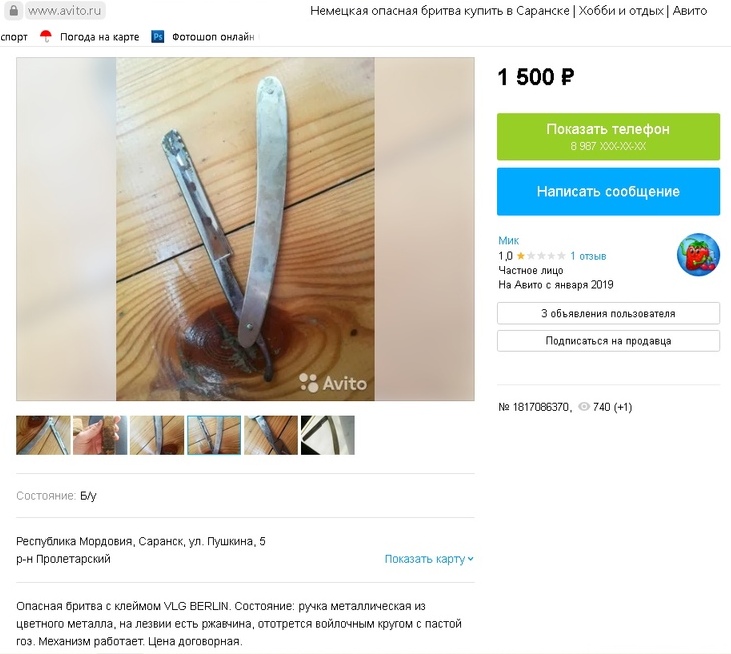
Task: Click the padlock icon in address bar
Action: (14, 10)
